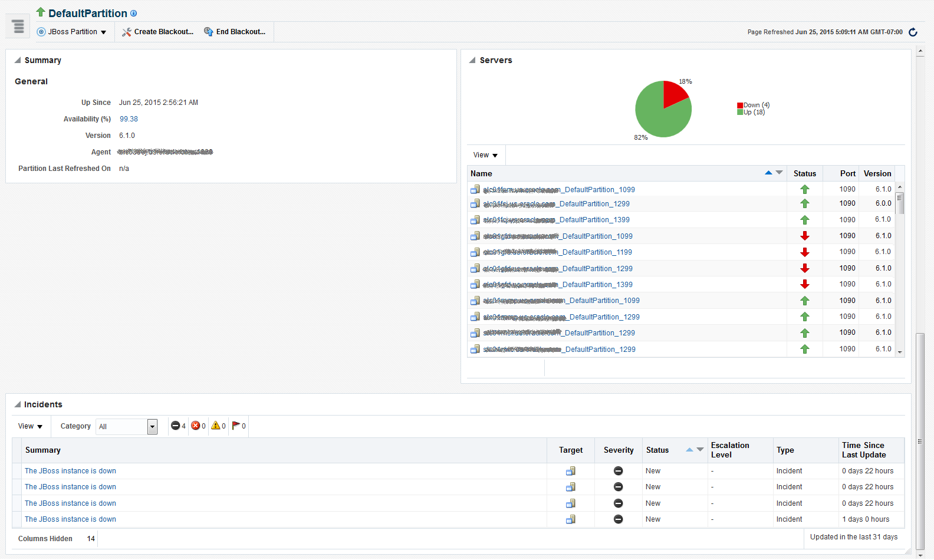Click the servers table scrollbar up arrow
The image size is (934, 560).
point(899,186)
